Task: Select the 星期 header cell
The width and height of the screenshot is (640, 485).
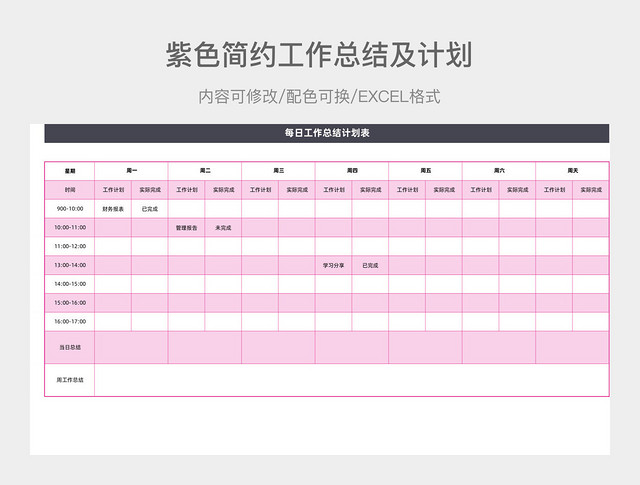Action: click(70, 171)
